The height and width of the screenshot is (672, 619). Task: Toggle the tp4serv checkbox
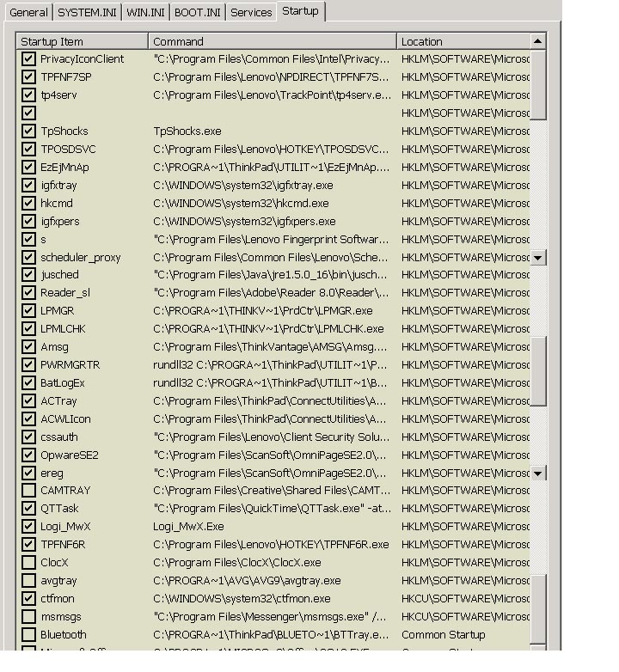pyautogui.click(x=28, y=95)
